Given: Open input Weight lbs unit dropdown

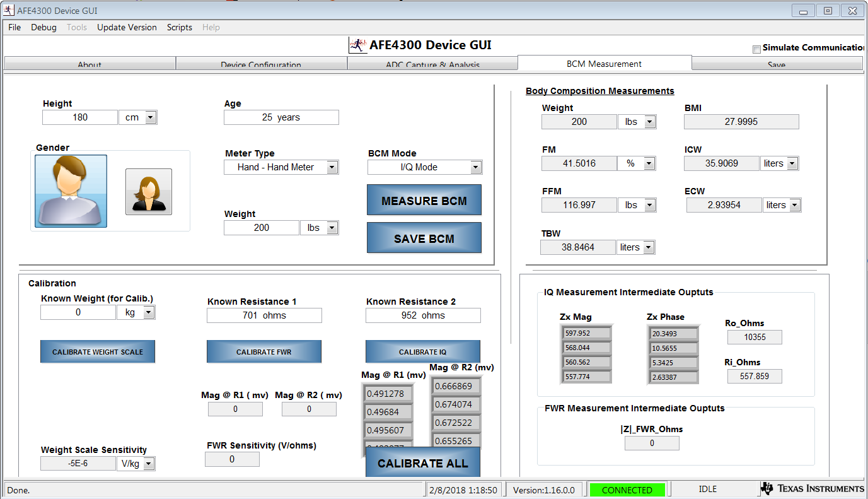Looking at the screenshot, I should coord(332,228).
